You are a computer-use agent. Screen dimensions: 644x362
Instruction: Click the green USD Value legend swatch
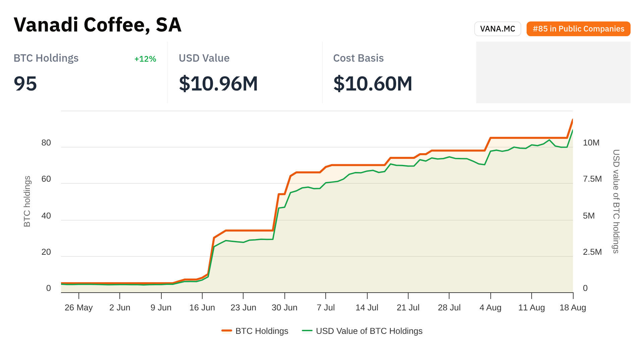point(307,331)
